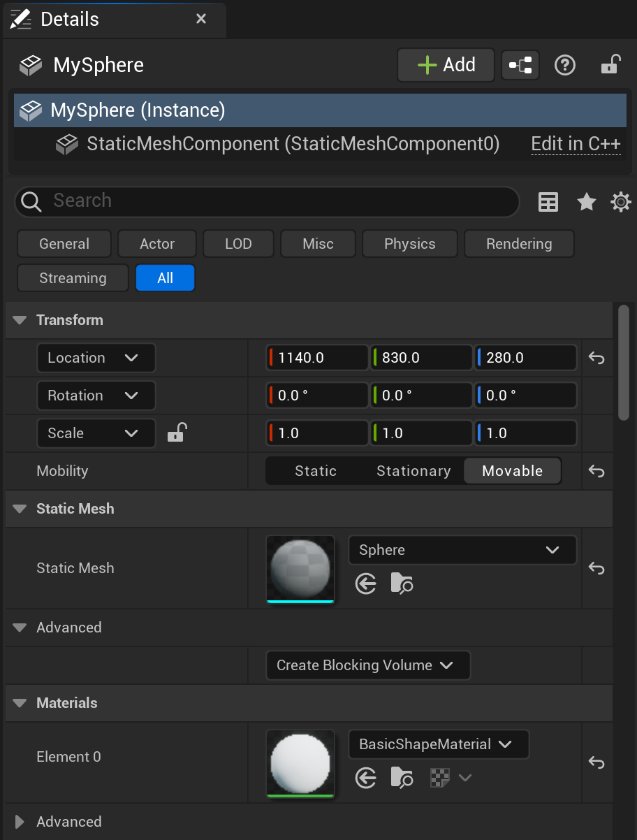Click the Edit in C++ link

pyautogui.click(x=576, y=144)
